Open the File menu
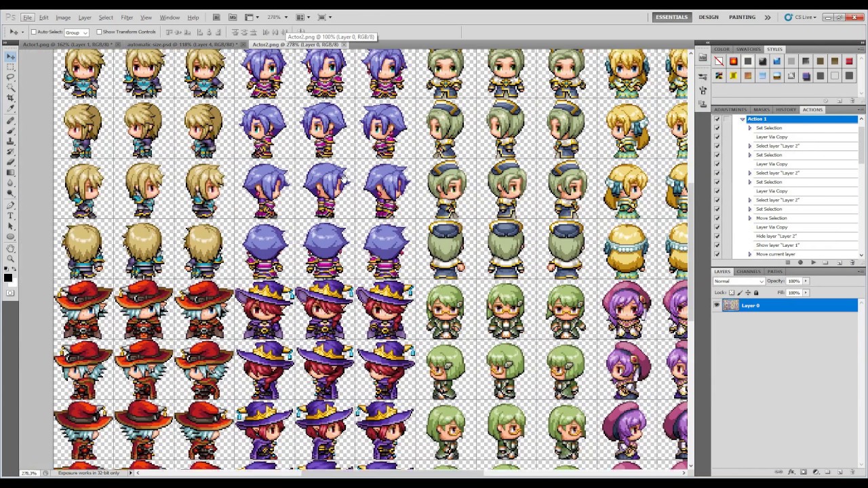Viewport: 868px width, 488px height. (x=27, y=17)
